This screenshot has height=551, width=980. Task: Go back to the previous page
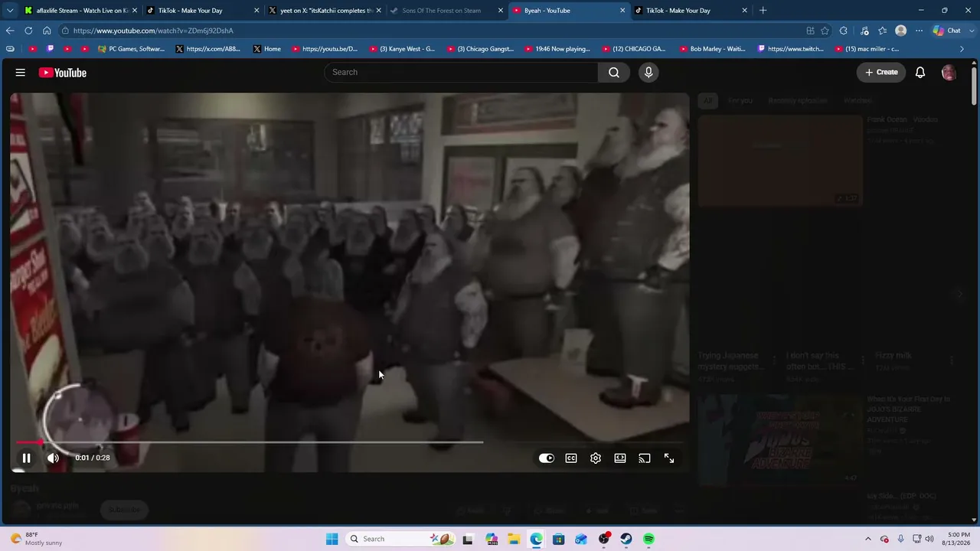[x=10, y=31]
